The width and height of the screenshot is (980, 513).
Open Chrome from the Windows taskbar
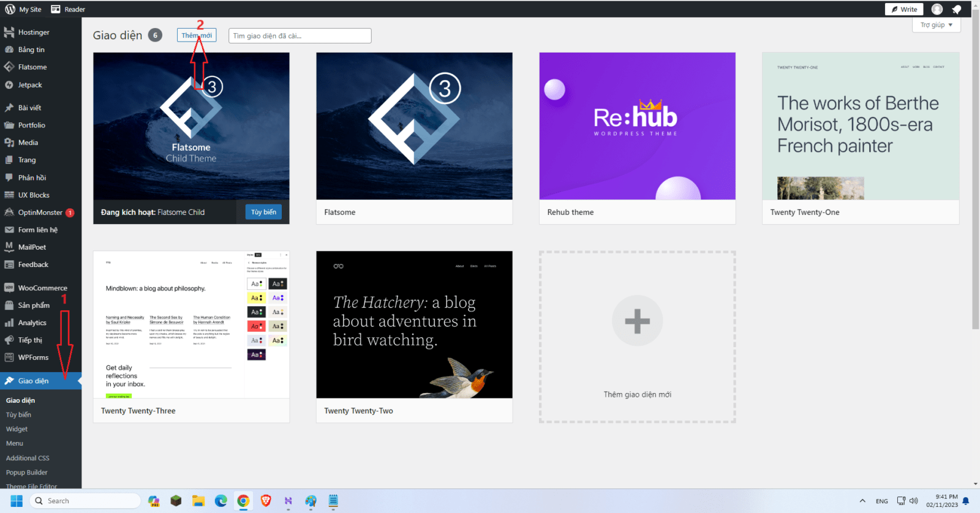[243, 501]
